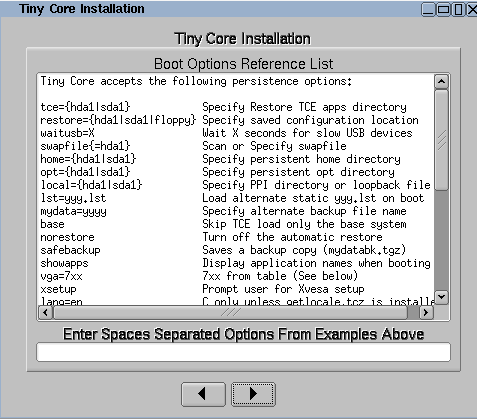Image resolution: width=477 pixels, height=419 pixels.
Task: Click 'Specify Restore TCE apps directory' description
Action: point(304,107)
